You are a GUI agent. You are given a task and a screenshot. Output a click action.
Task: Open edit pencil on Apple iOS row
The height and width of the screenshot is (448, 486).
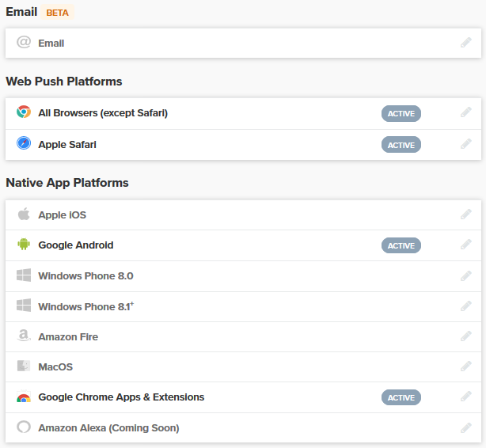coord(466,215)
